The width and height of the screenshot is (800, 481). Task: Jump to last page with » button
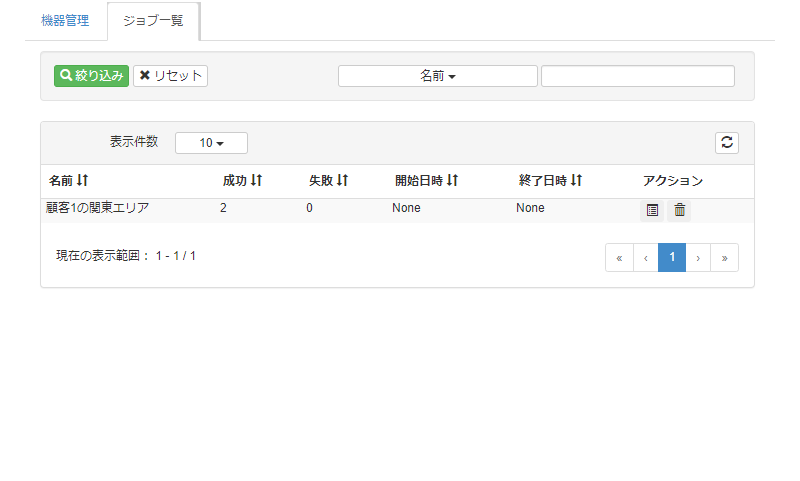coord(724,258)
